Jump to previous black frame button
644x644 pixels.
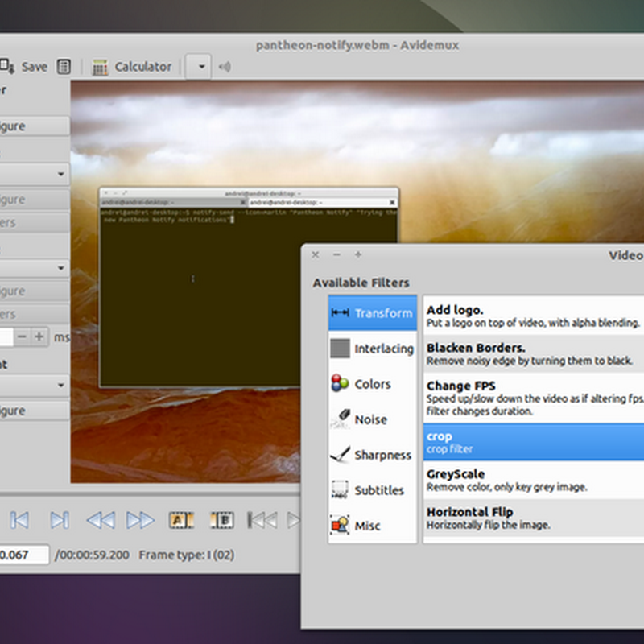point(262,520)
